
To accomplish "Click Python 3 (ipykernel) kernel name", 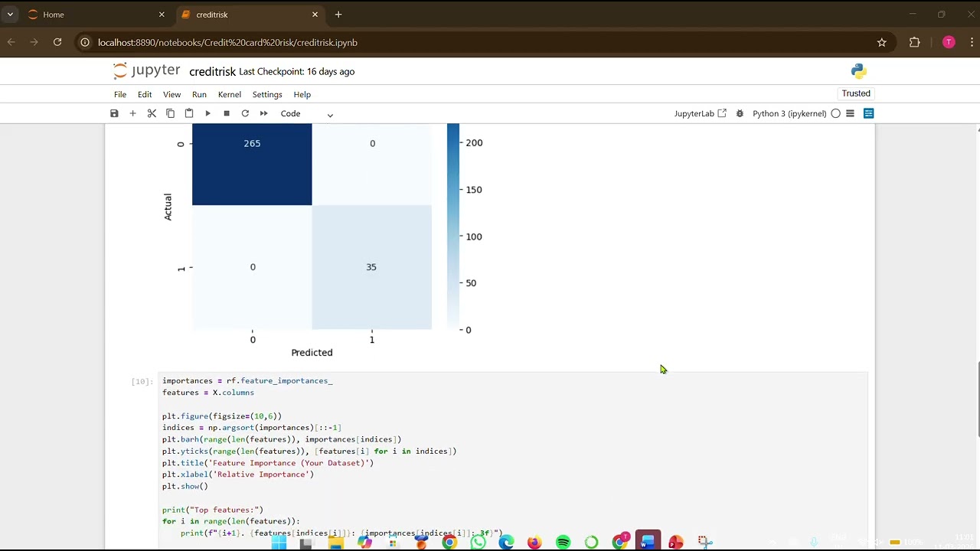I will point(789,113).
